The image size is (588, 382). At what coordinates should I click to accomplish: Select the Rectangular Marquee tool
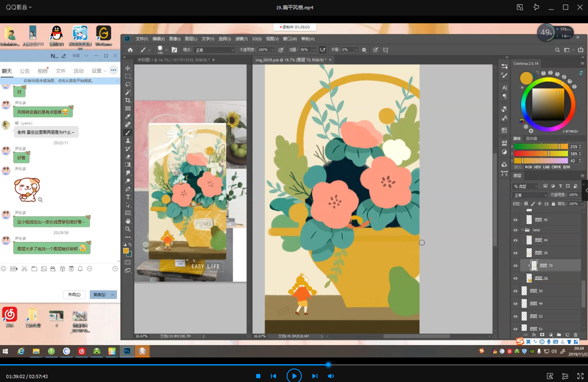(128, 76)
